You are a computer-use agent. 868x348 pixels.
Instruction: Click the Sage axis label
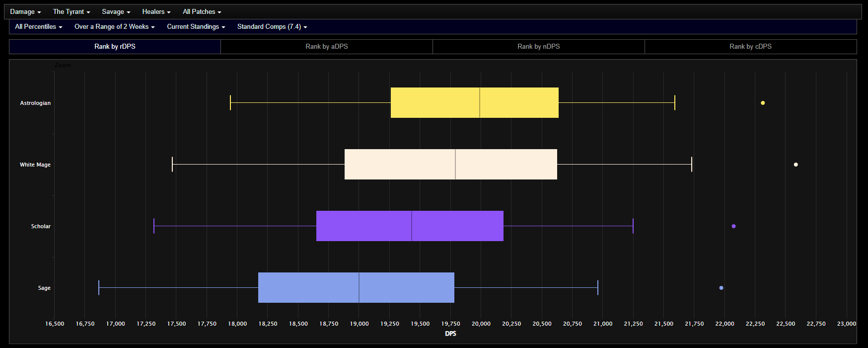click(x=44, y=288)
